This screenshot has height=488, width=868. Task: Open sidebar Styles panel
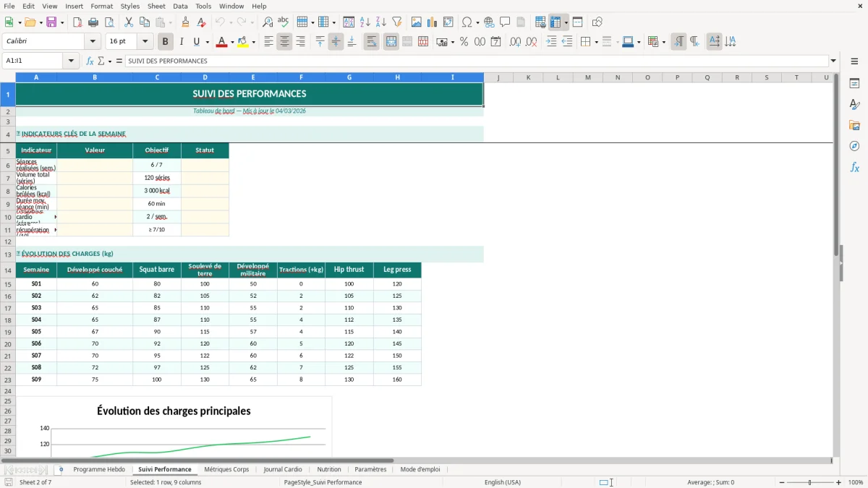(854, 105)
